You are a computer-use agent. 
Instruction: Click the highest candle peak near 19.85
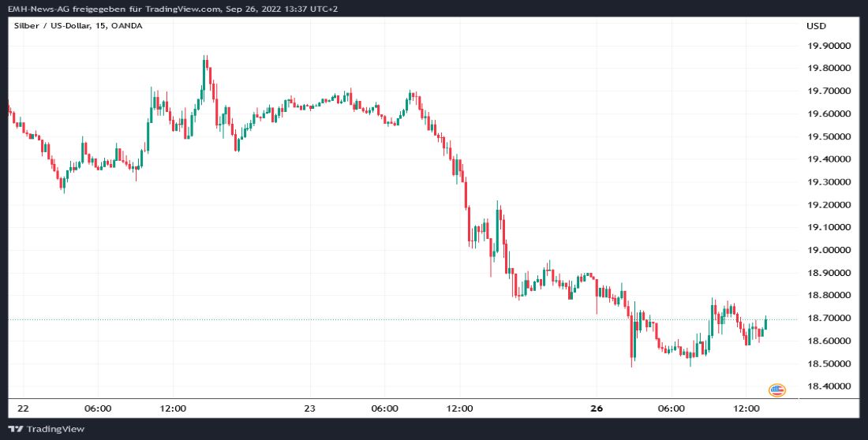click(x=204, y=62)
